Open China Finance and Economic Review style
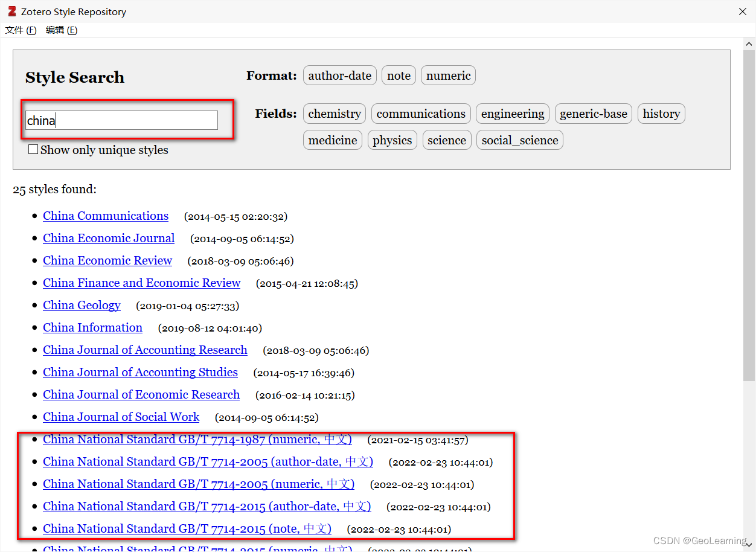Viewport: 756px width, 552px height. [142, 283]
